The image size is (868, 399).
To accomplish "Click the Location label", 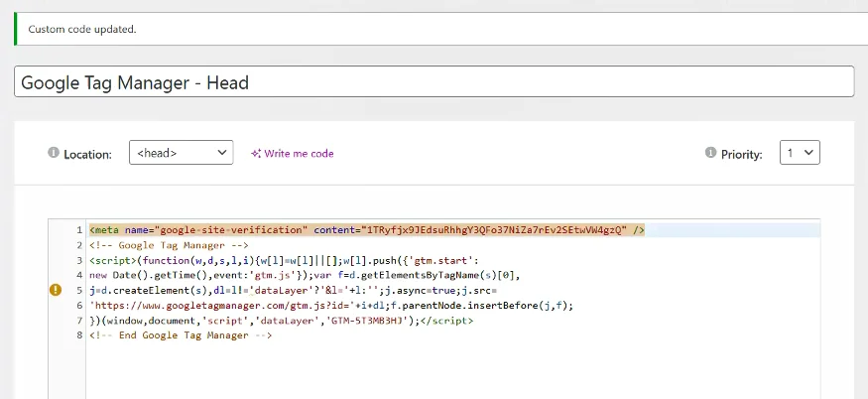I will (87, 154).
